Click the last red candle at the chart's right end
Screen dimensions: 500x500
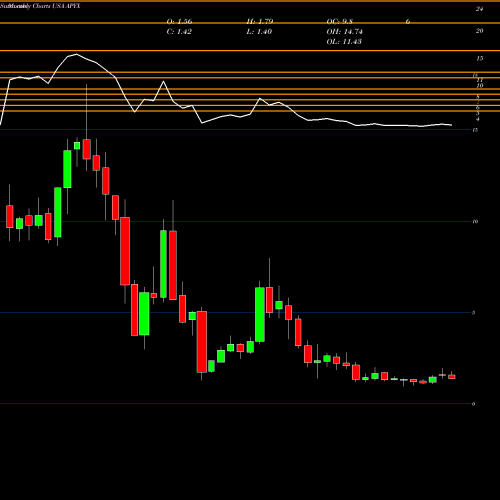click(452, 377)
